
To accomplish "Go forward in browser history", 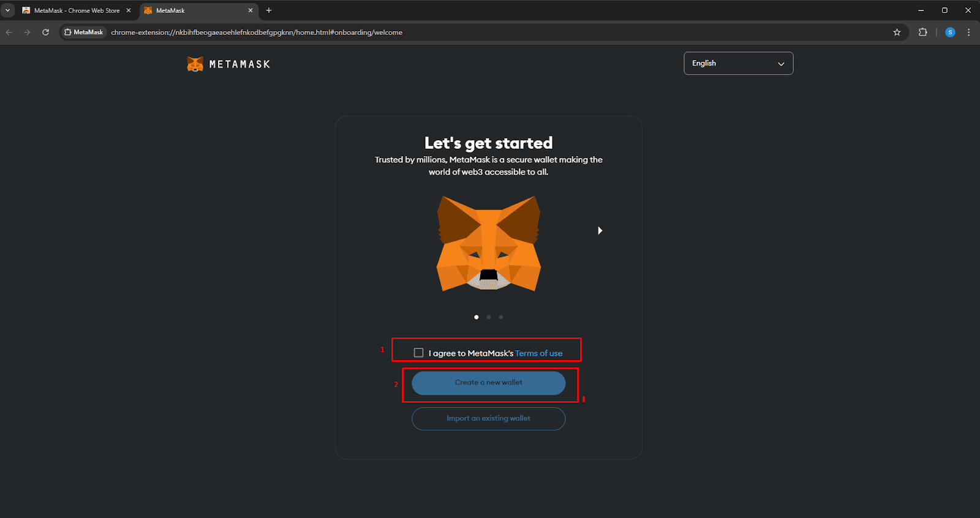I will tap(27, 32).
